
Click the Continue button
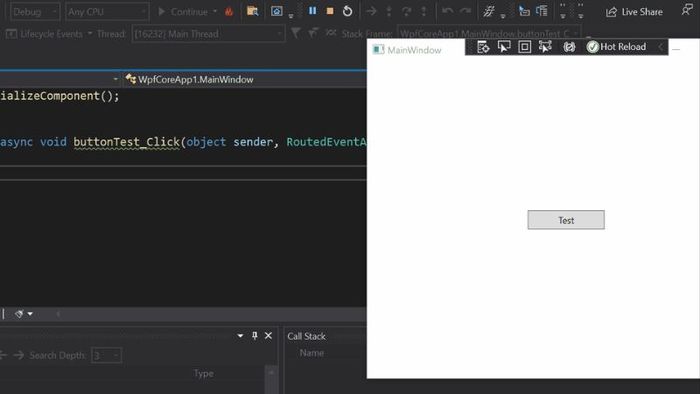click(182, 12)
